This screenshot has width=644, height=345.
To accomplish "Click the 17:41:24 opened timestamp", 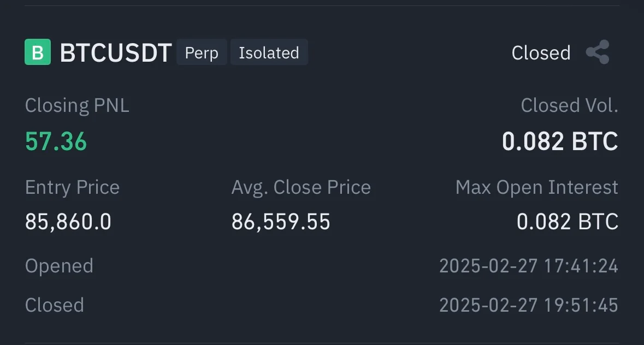I will [x=580, y=266].
